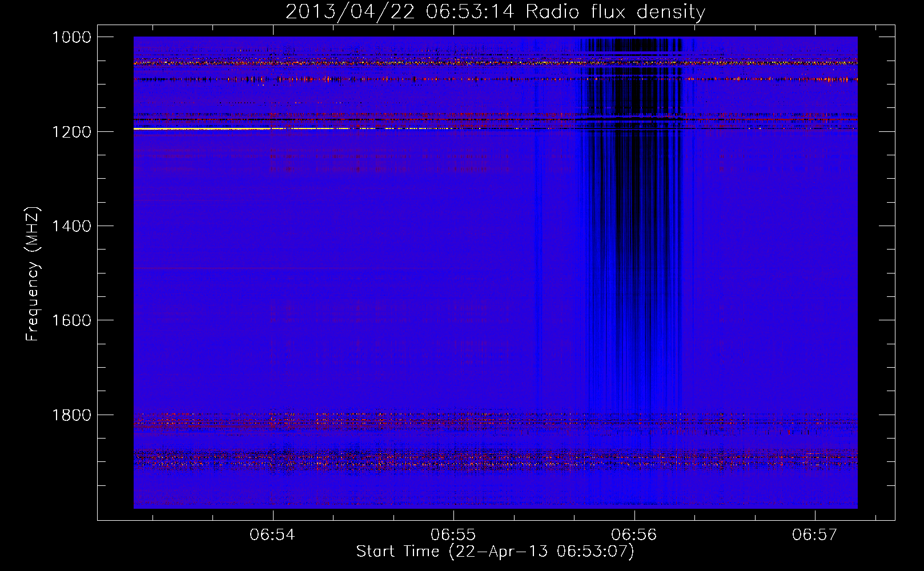The image size is (924, 571).
Task: Click the 'Start Time (22-Apr-13 06:53:07)' label
Action: 495,552
